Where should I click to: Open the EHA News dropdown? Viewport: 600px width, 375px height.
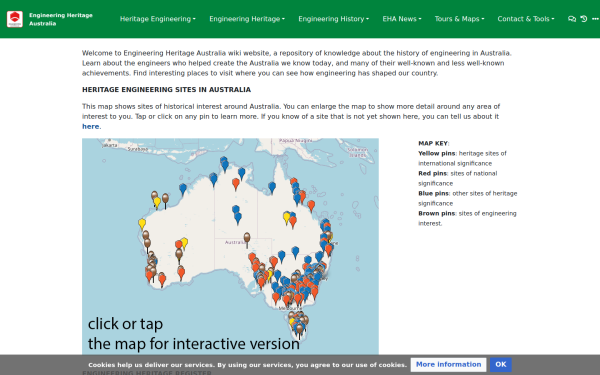[x=402, y=19]
